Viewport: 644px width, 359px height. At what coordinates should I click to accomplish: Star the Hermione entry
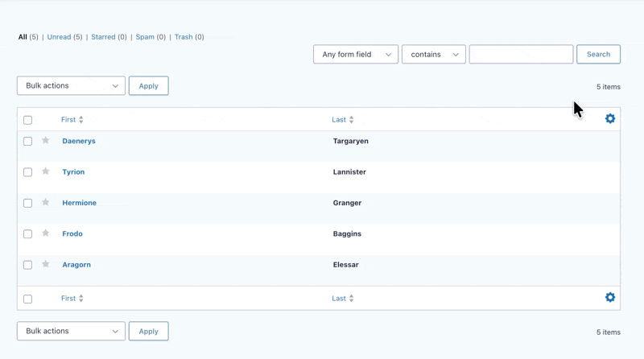click(46, 203)
